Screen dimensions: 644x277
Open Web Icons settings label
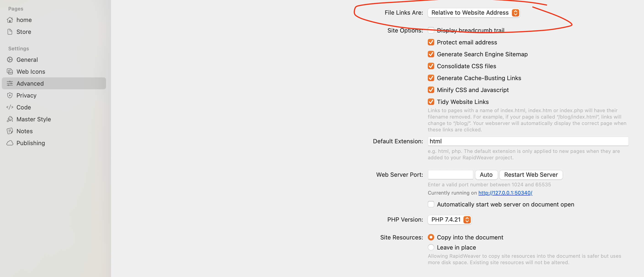(31, 72)
